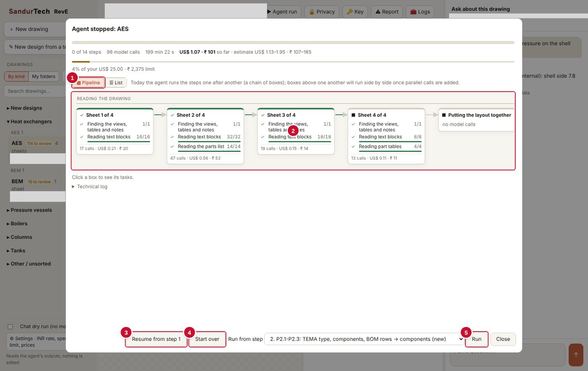This screenshot has width=588, height=371.
Task: Enable the Chat dry run checkbox
Action: pyautogui.click(x=10, y=327)
